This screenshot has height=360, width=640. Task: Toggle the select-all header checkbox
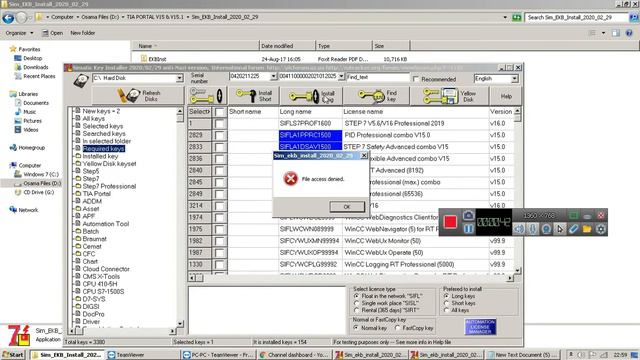[220, 111]
